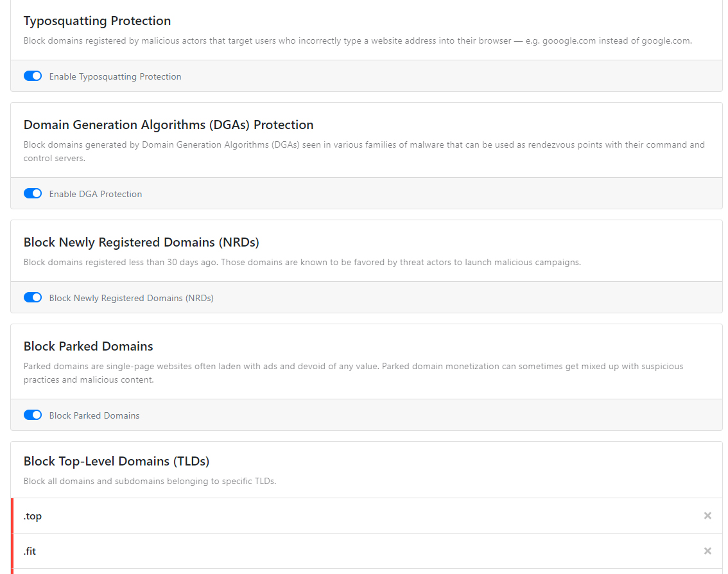Image resolution: width=728 pixels, height=574 pixels.
Task: Click the Block Newly Registered Domains section heading
Action: pyautogui.click(x=141, y=242)
